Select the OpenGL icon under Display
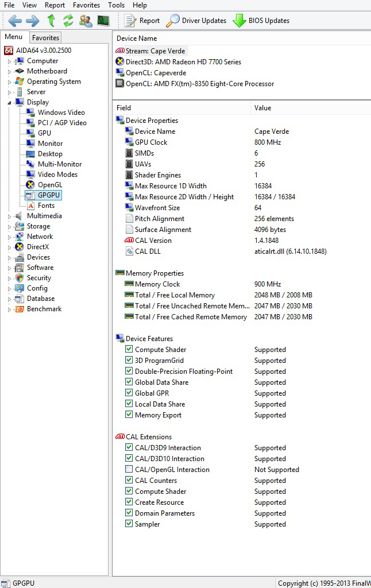The height and width of the screenshot is (588, 371). (x=30, y=185)
